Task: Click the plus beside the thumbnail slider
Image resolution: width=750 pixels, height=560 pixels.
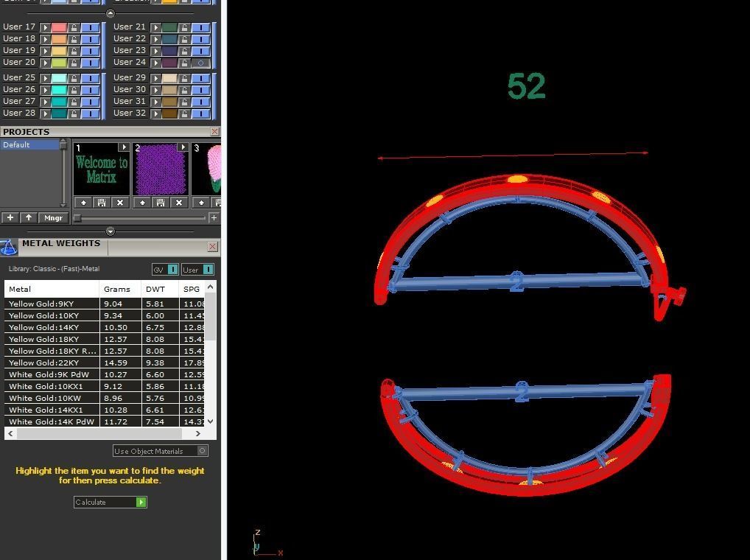Action: (x=214, y=218)
